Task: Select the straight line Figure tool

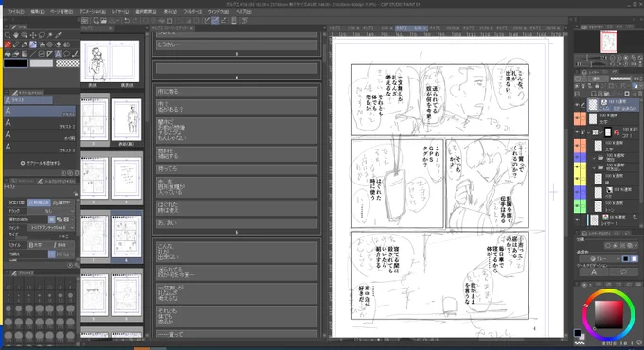Action: (33, 54)
